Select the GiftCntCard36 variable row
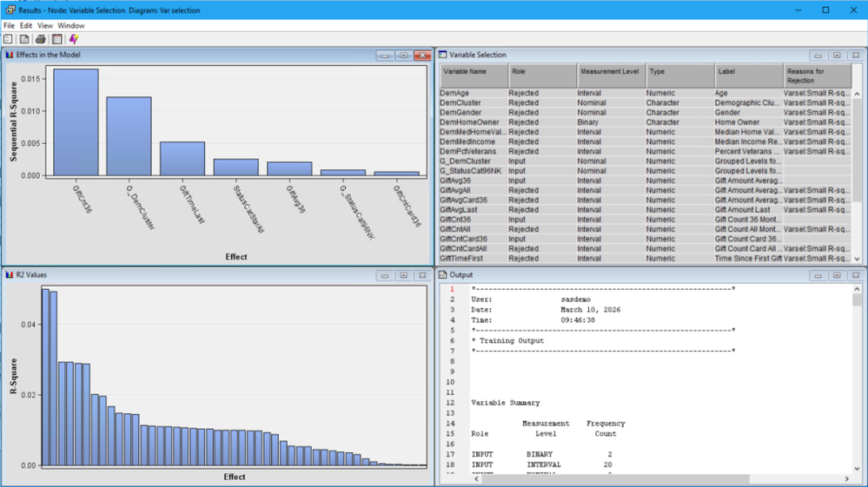This screenshot has width=868, height=487. click(646, 239)
